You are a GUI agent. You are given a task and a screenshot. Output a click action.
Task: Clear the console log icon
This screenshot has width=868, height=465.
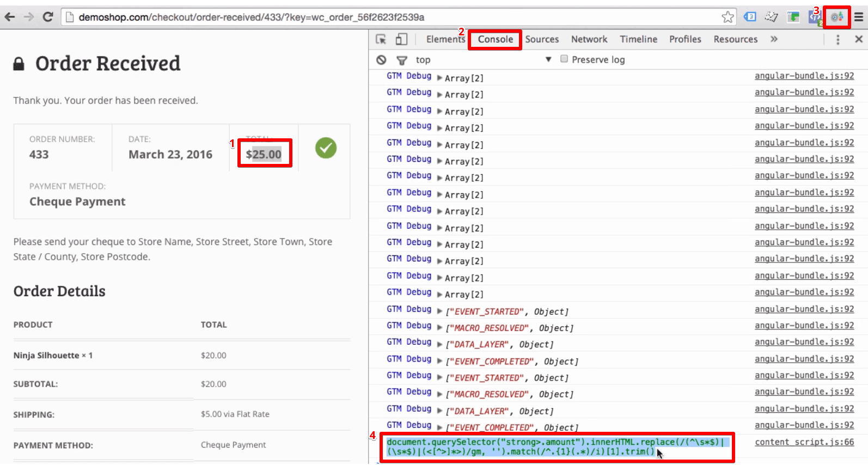pyautogui.click(x=381, y=60)
